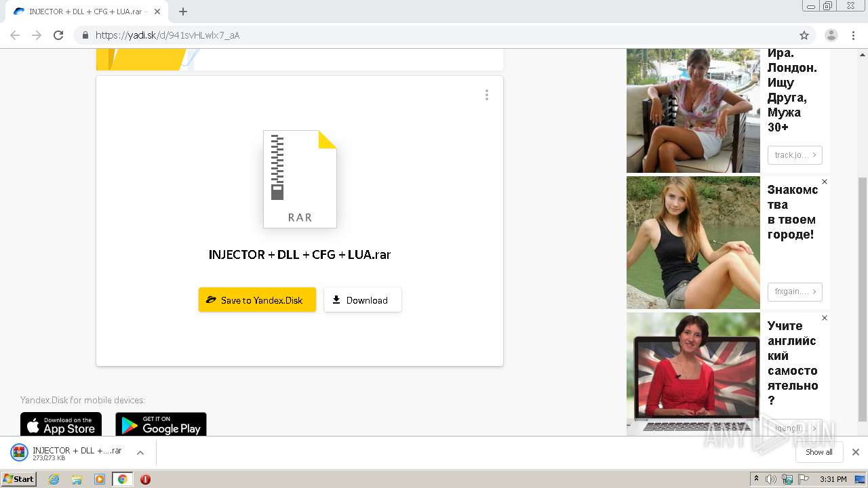Click the browser forward arrow
868x488 pixels.
[37, 35]
